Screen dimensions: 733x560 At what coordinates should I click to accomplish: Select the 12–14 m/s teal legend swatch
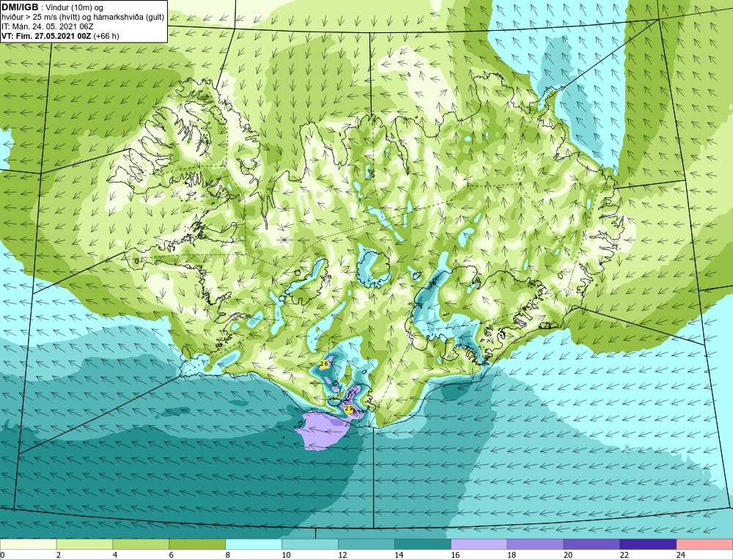pos(366,544)
